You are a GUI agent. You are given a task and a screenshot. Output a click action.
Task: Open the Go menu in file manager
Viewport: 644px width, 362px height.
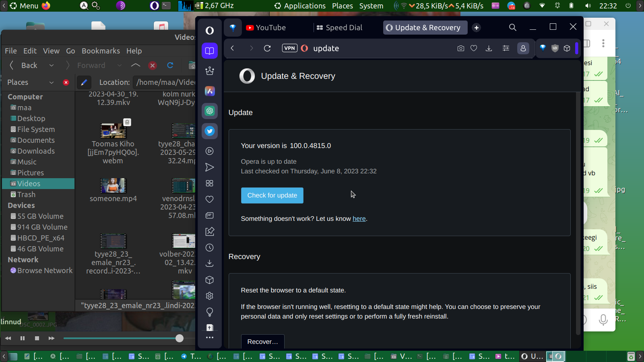click(x=70, y=51)
